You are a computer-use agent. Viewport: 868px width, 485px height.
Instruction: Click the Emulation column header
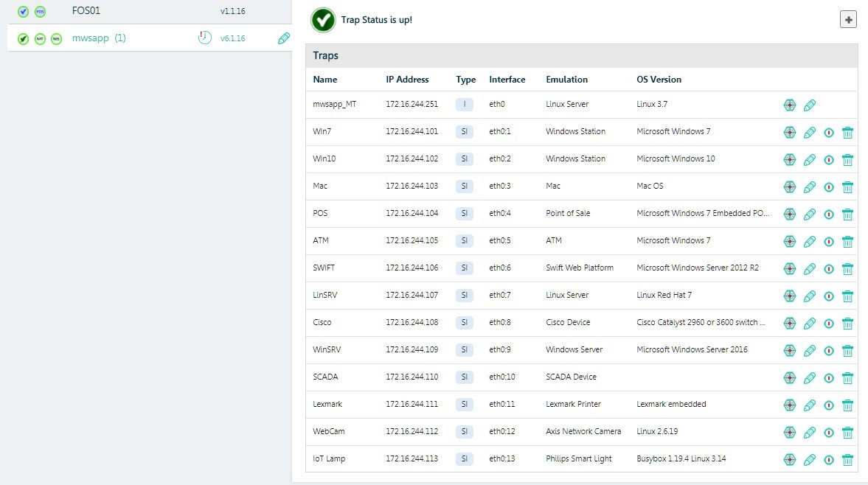[x=566, y=80]
